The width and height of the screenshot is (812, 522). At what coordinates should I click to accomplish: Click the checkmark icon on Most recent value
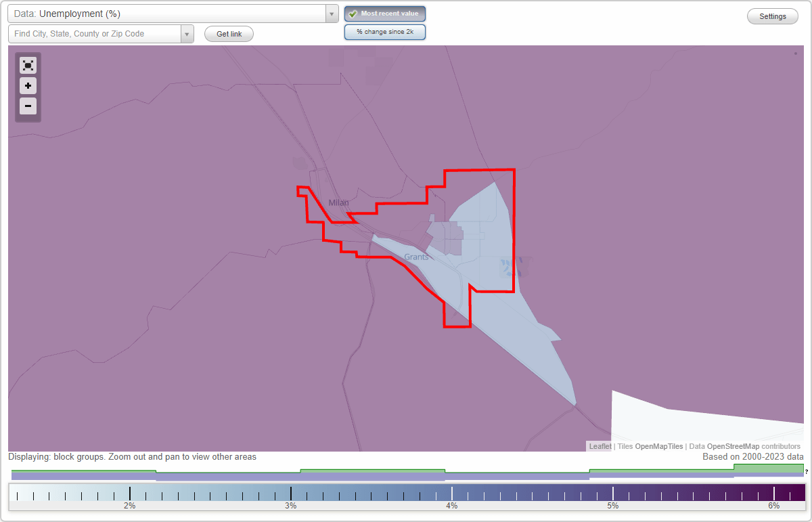(x=352, y=14)
